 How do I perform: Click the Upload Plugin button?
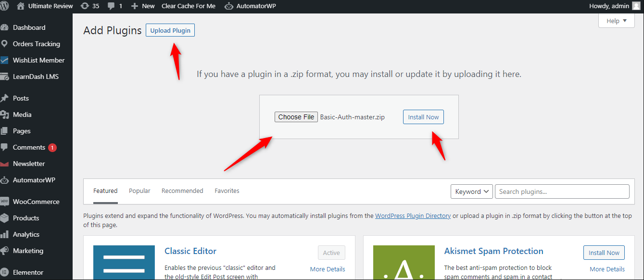(x=170, y=30)
